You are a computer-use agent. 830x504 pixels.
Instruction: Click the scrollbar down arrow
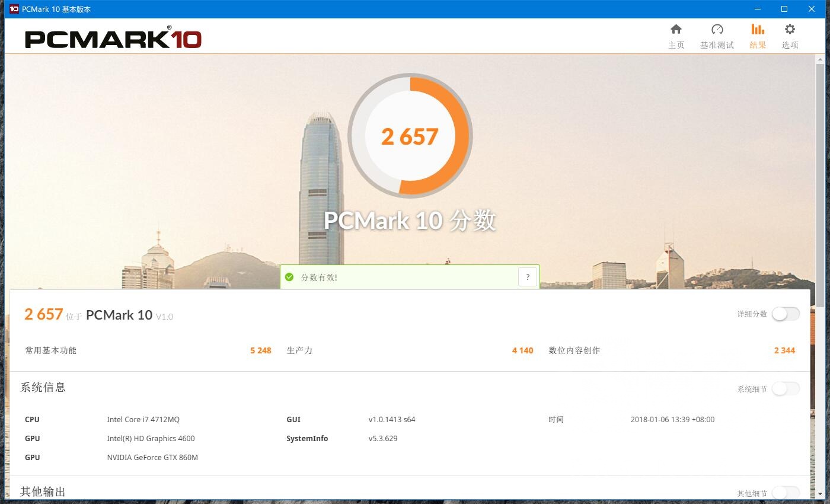point(821,494)
